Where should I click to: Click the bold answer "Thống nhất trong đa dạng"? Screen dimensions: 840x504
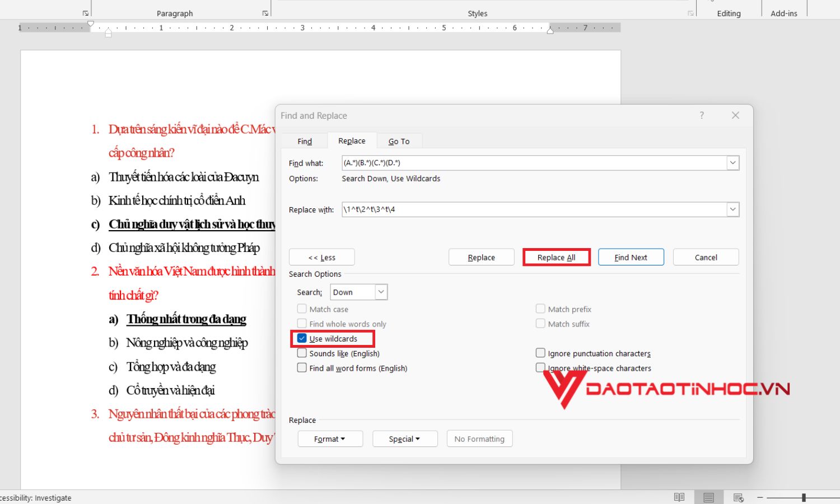tap(186, 319)
